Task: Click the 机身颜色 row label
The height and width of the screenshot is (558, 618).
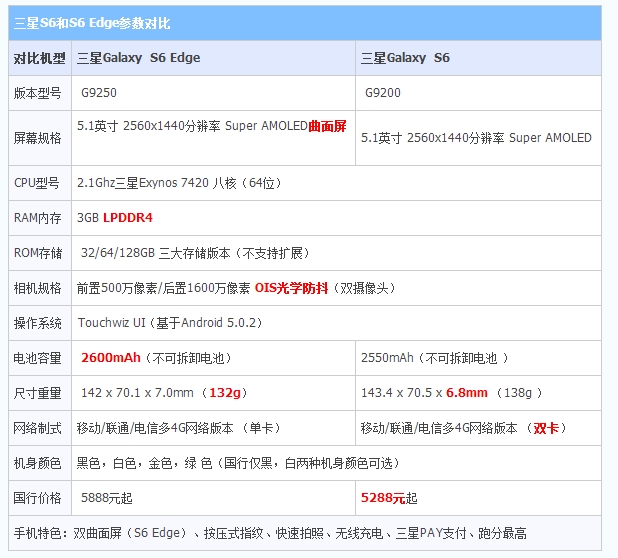Action: coord(38,463)
